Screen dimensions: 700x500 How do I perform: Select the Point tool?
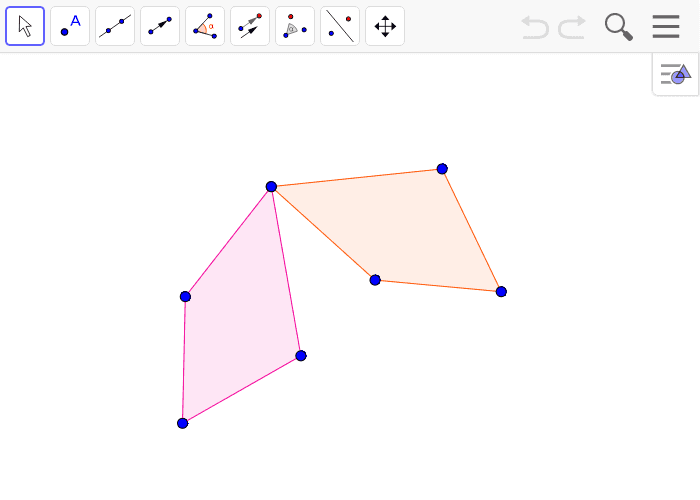point(70,26)
